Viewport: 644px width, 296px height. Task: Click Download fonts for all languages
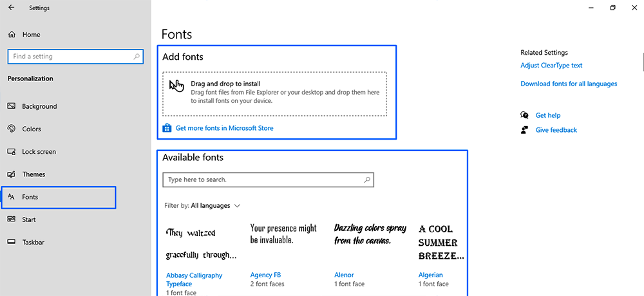(569, 84)
